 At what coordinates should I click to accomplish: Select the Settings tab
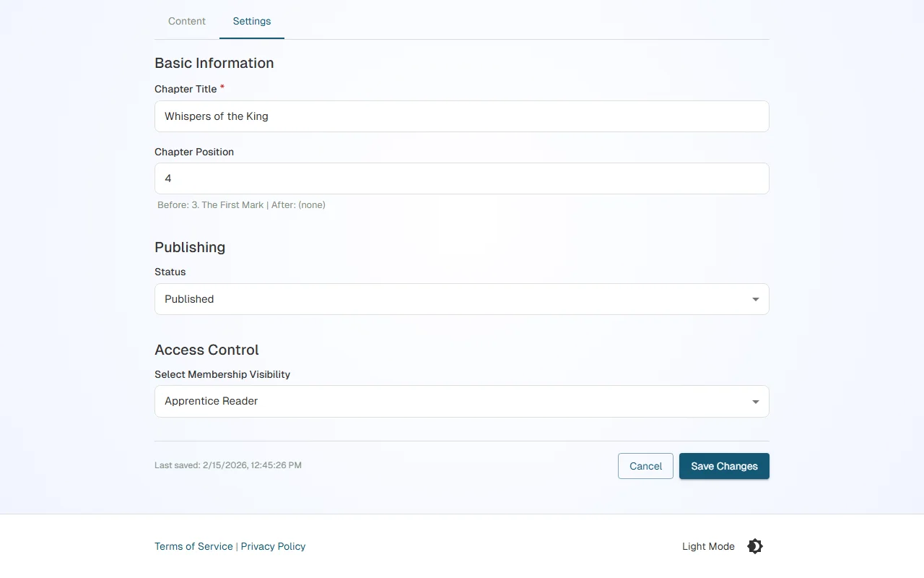coord(251,21)
